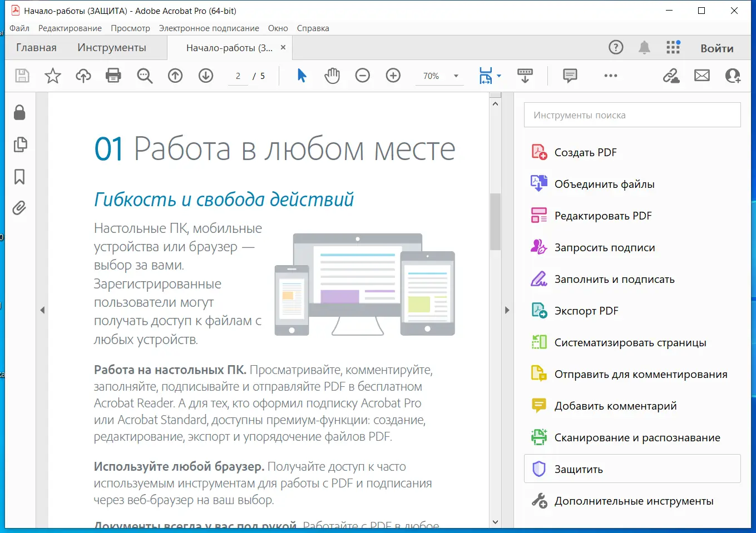
Task: Click the vertical scrollbar down arrow
Action: pos(495,521)
